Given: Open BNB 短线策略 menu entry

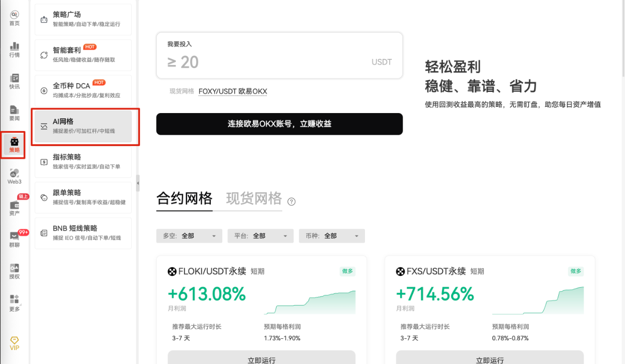Looking at the screenshot, I should tap(83, 233).
